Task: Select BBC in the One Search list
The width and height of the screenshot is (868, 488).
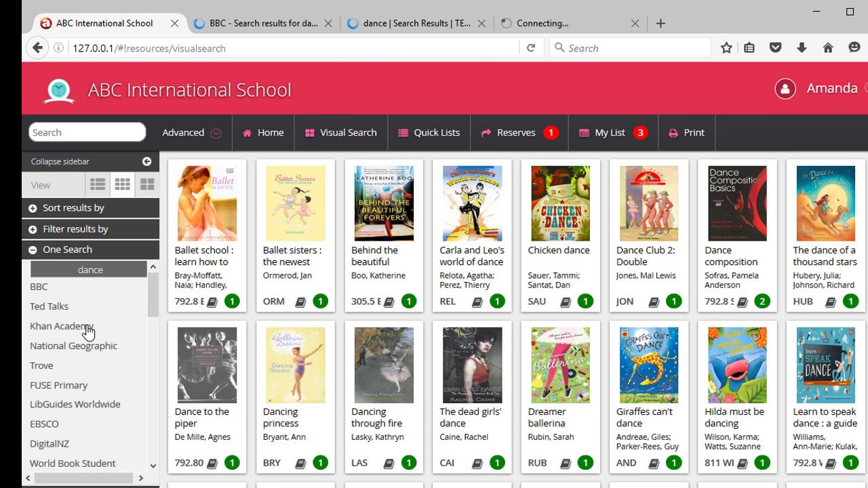Action: [39, 287]
